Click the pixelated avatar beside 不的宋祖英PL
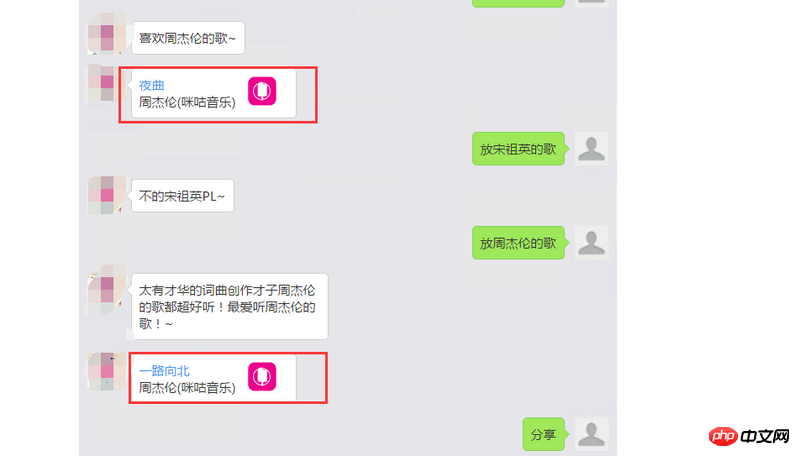The height and width of the screenshot is (456, 800). [x=107, y=195]
